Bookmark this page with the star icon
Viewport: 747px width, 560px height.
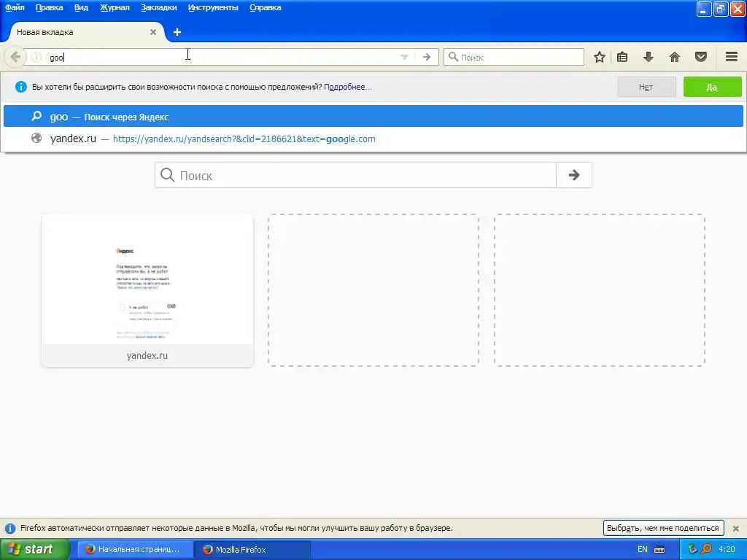pos(600,57)
